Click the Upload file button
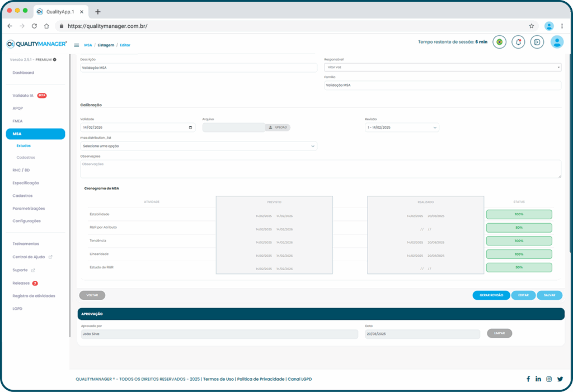 [278, 127]
